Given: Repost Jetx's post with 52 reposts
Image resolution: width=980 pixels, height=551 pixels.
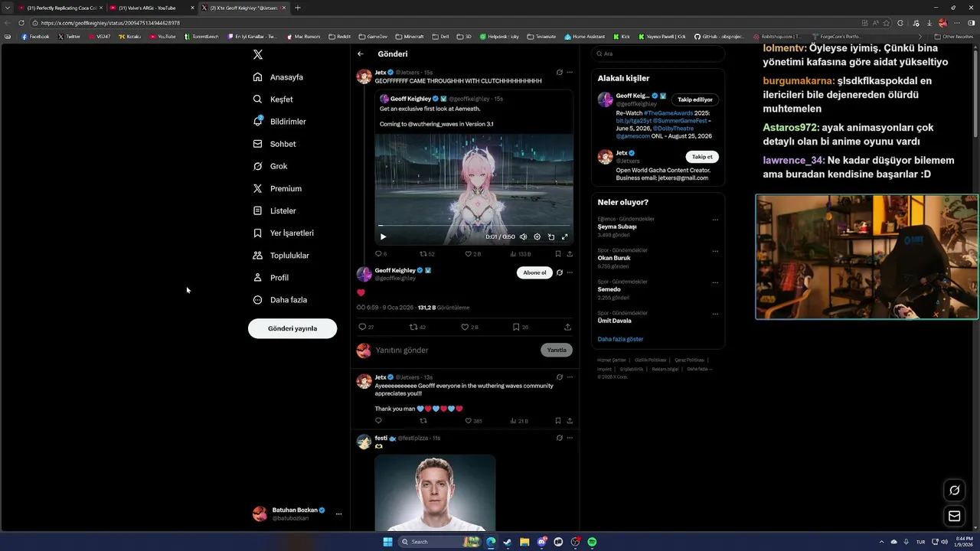Looking at the screenshot, I should (426, 254).
